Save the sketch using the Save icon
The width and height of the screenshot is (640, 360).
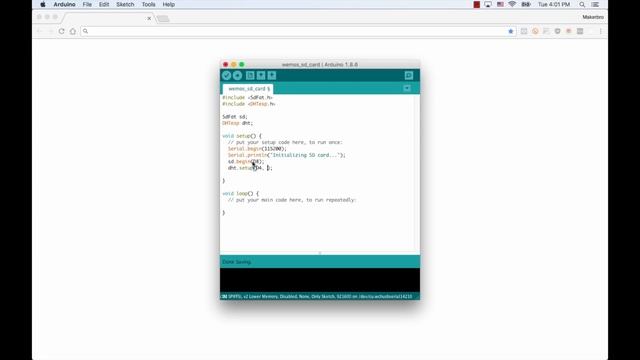(x=272, y=76)
